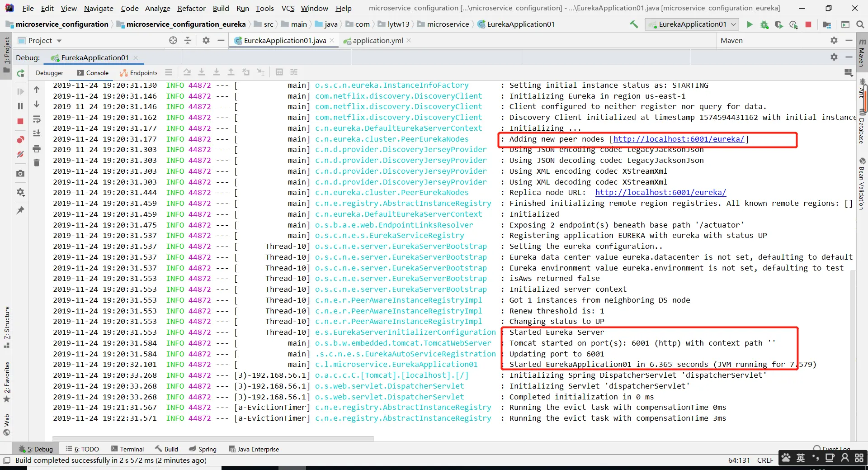
Task: Open the Project view dropdown
Action: tap(58, 40)
